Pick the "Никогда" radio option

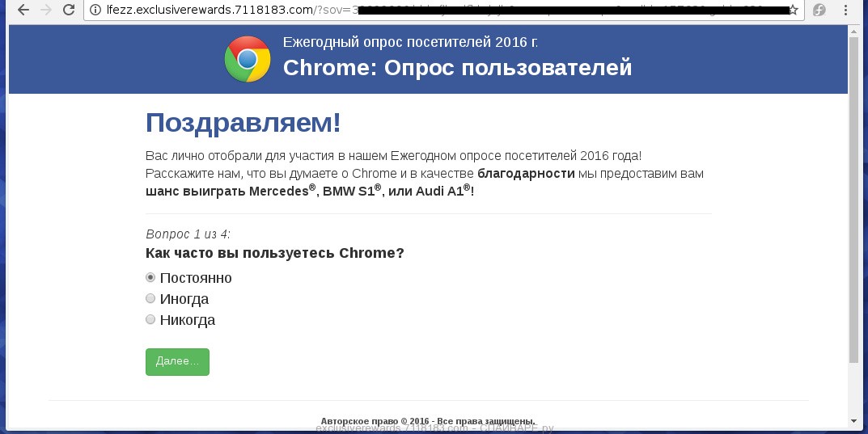click(x=150, y=319)
